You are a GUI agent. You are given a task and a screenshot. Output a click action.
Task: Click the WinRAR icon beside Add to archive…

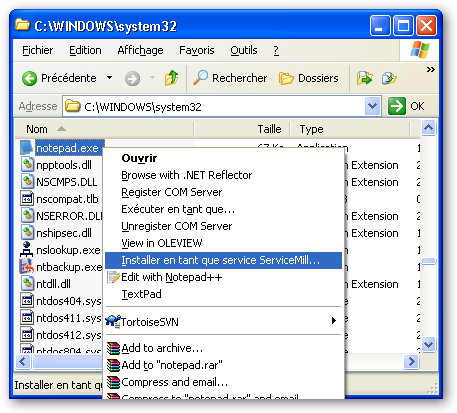[113, 348]
